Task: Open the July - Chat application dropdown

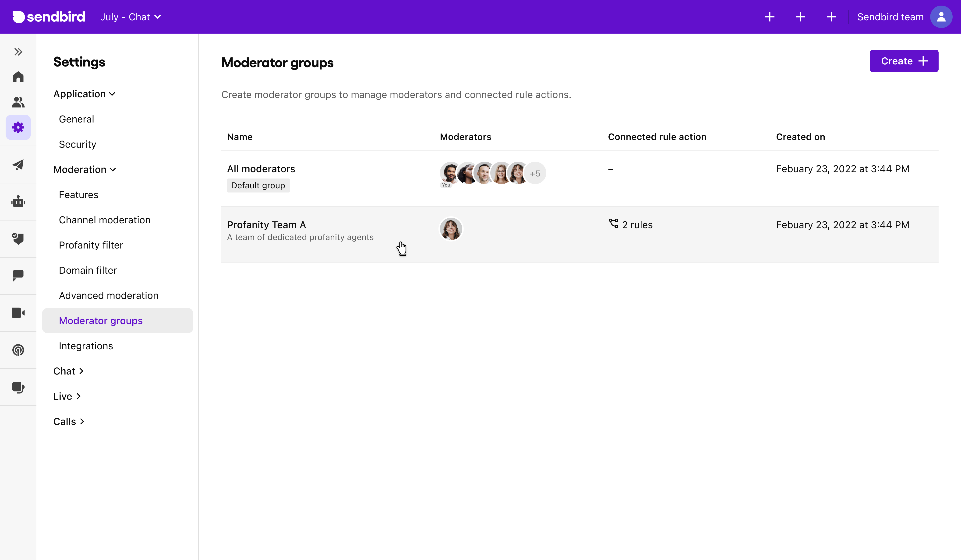Action: [x=131, y=17]
